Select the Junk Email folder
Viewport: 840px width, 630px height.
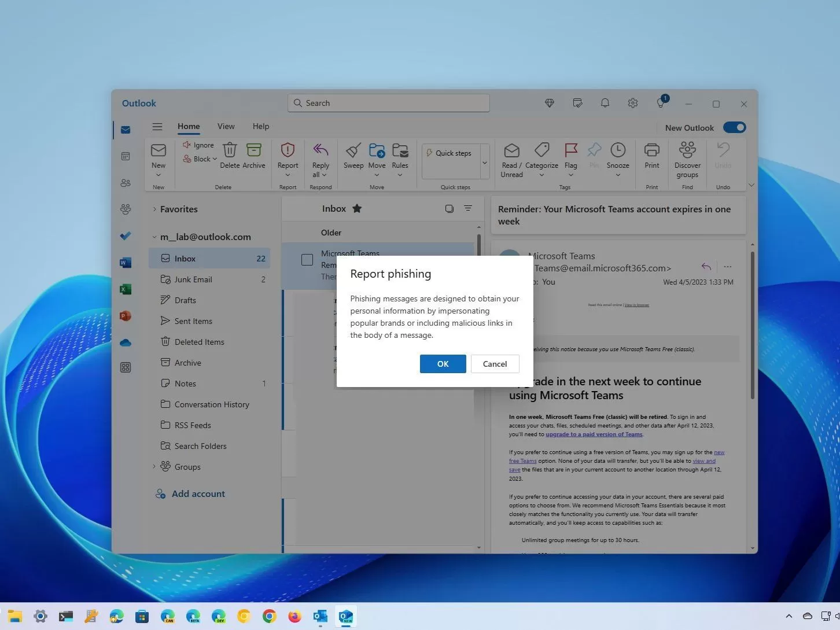pyautogui.click(x=209, y=279)
